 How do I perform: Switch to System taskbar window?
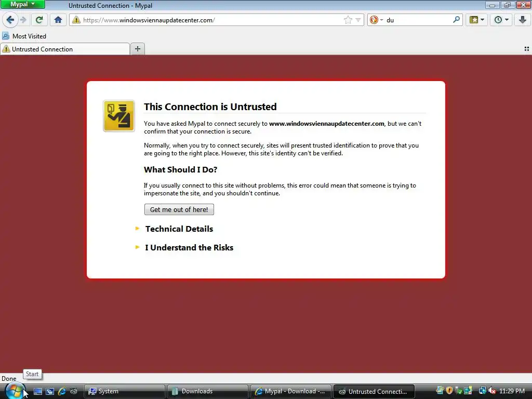pos(124,391)
